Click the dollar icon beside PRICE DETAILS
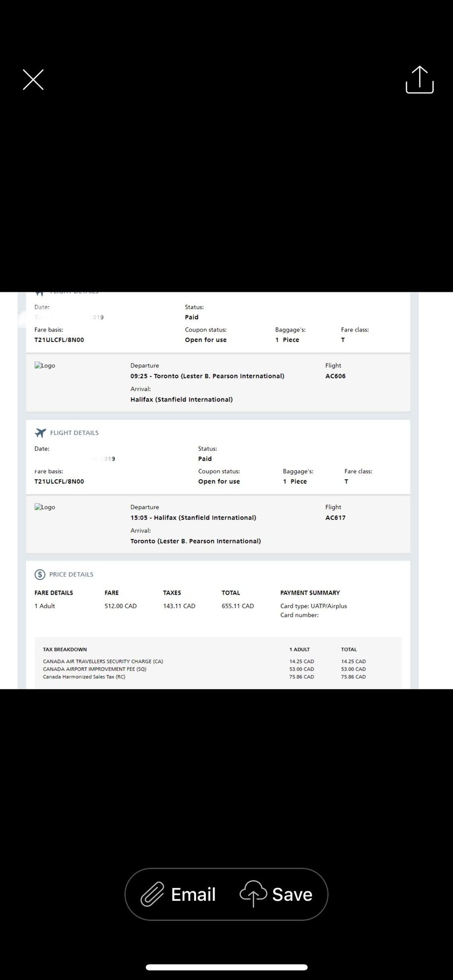Screen dimensions: 453x980 40,574
